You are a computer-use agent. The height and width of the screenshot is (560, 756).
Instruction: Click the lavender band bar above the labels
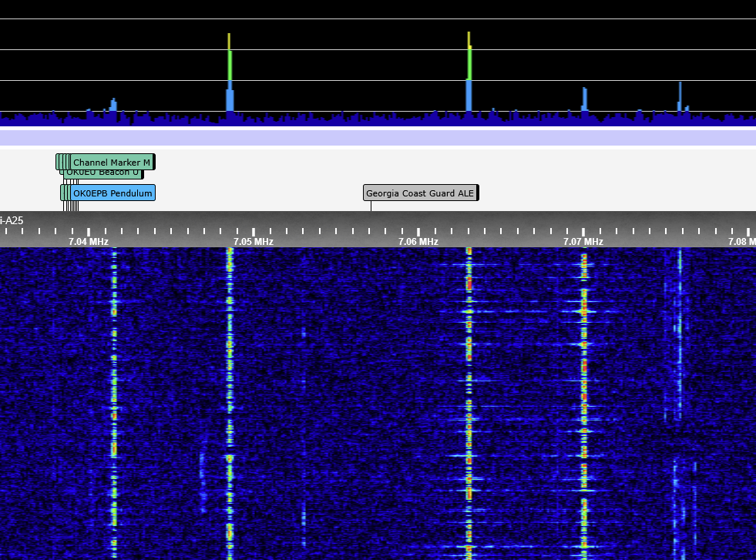[378, 138]
